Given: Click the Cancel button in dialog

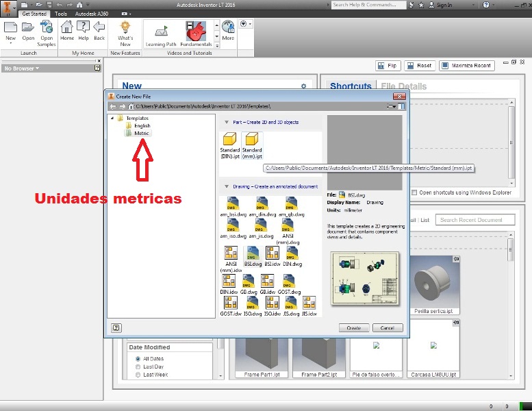Looking at the screenshot, I should tap(388, 328).
